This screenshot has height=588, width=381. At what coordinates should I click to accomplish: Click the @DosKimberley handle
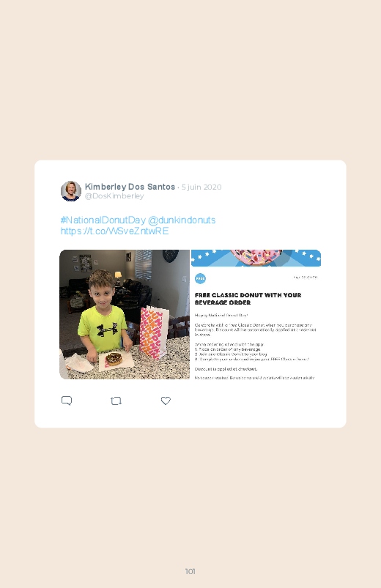click(x=114, y=196)
